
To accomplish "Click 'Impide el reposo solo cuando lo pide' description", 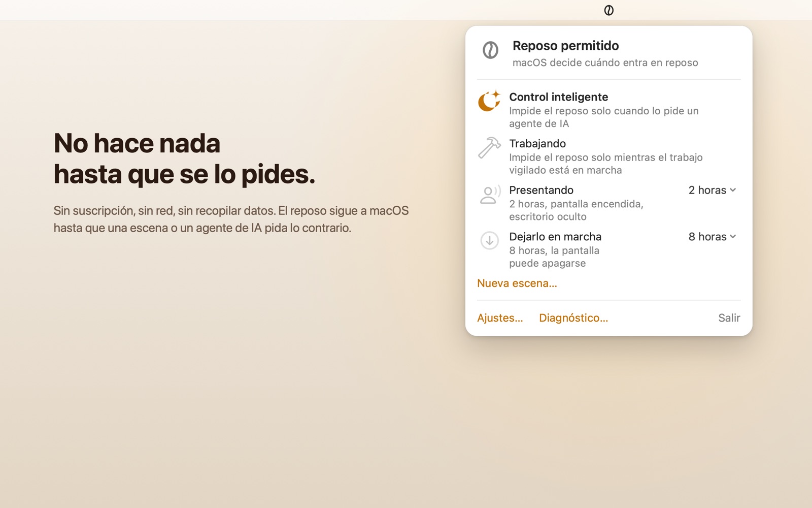I will point(603,117).
